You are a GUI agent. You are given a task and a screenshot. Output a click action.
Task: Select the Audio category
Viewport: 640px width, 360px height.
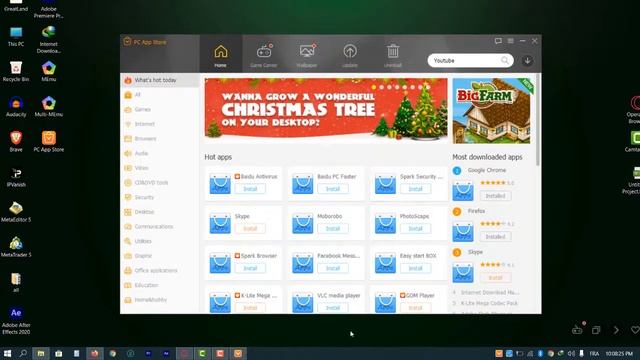160,153
